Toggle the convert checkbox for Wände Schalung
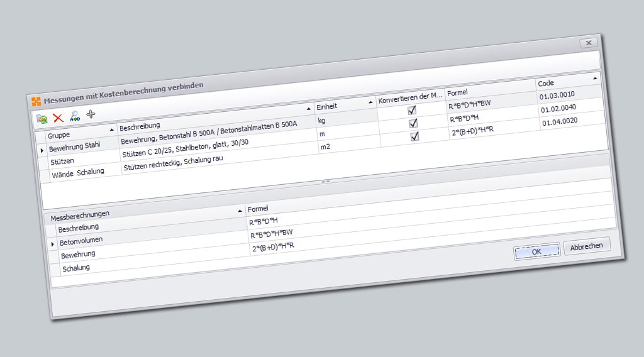The height and width of the screenshot is (357, 644). (414, 136)
